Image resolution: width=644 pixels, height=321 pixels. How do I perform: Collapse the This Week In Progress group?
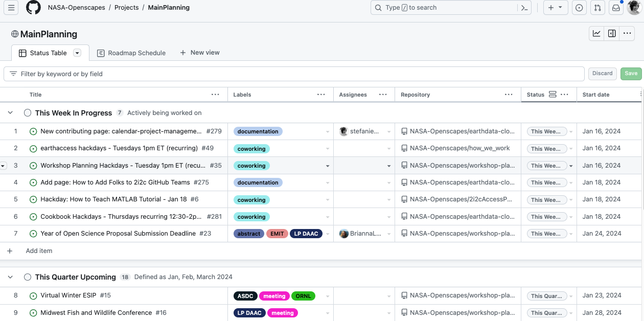pos(10,113)
